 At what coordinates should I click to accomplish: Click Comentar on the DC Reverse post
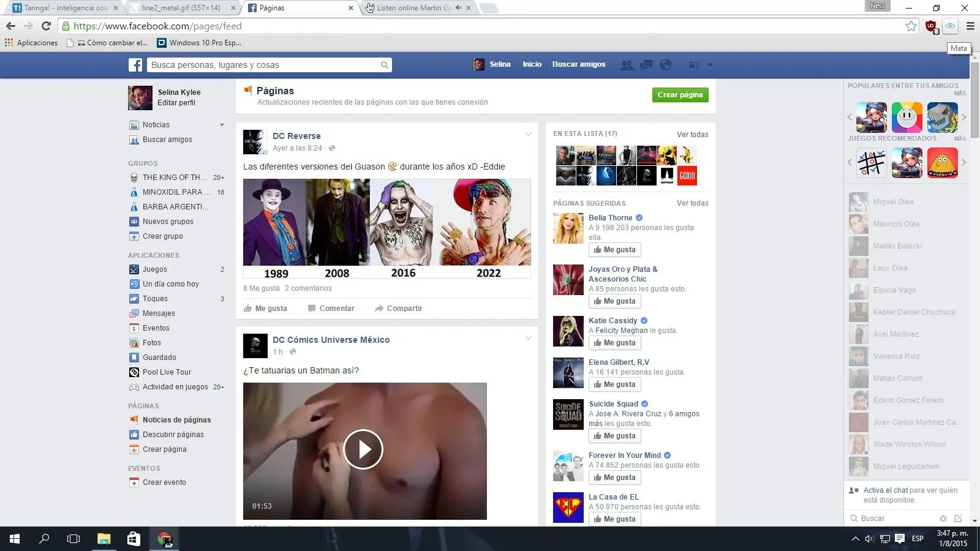tap(331, 309)
